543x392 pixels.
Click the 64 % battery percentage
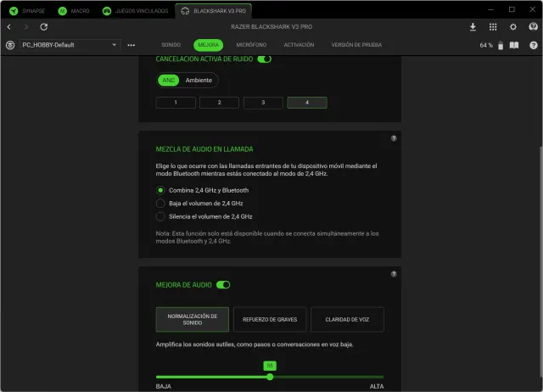[486, 45]
